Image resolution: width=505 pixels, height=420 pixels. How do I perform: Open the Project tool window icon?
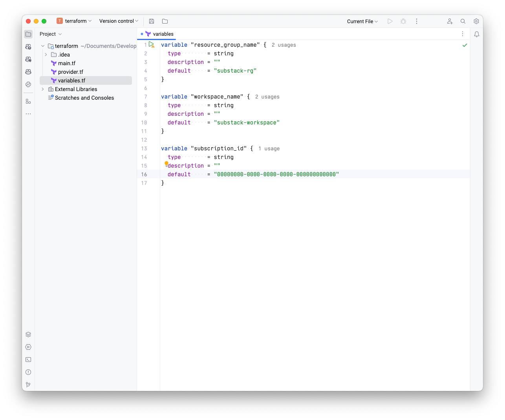point(28,34)
